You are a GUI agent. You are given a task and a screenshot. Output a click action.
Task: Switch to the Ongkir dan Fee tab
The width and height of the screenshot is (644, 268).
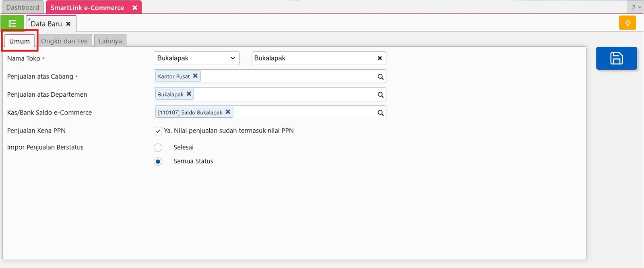click(x=64, y=41)
